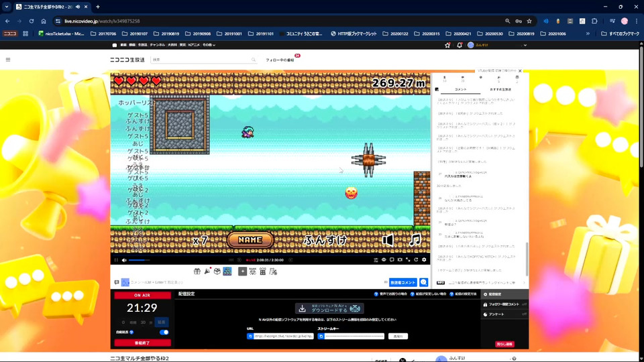
Task: Open a new browser tab
Action: coord(98,7)
